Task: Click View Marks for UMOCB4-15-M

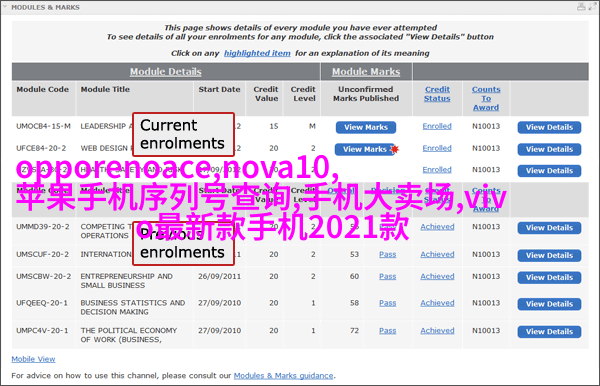Action: (366, 127)
